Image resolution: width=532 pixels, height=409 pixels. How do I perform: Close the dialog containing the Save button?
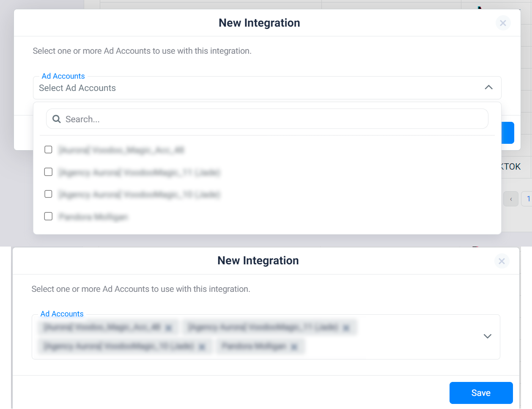502,261
